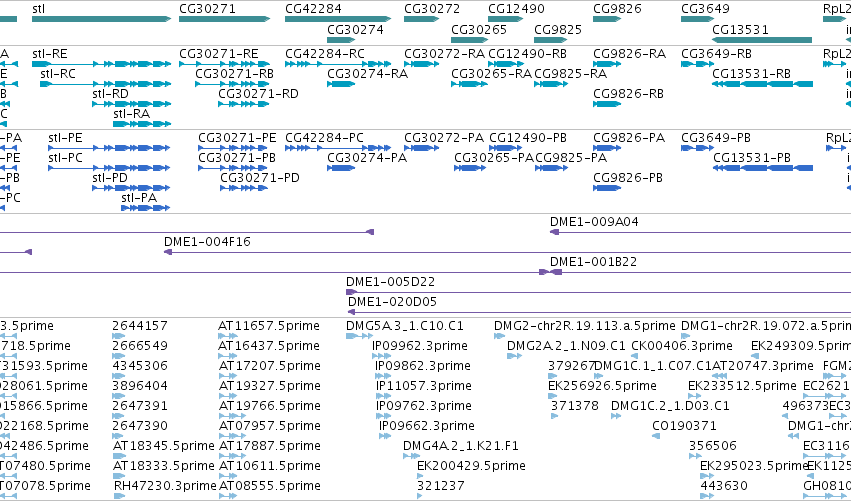Select EST entry 371378
Screen dimensions: 851x501
575,406
